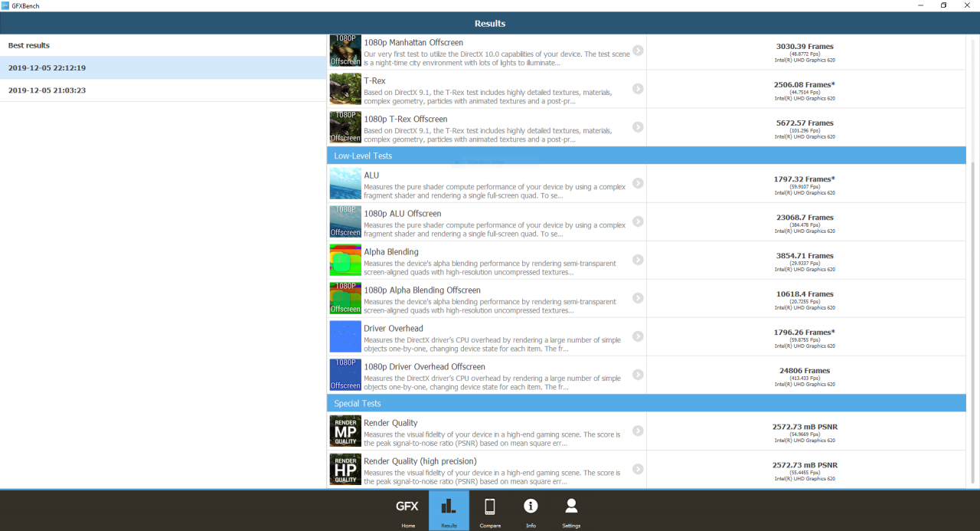Image resolution: width=980 pixels, height=531 pixels.
Task: Click the T-Rex test title
Action: click(x=374, y=81)
